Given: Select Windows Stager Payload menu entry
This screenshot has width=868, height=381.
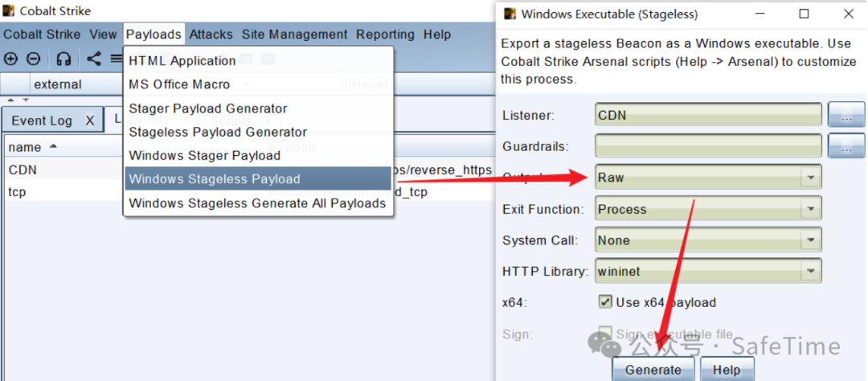Looking at the screenshot, I should pos(259,156).
